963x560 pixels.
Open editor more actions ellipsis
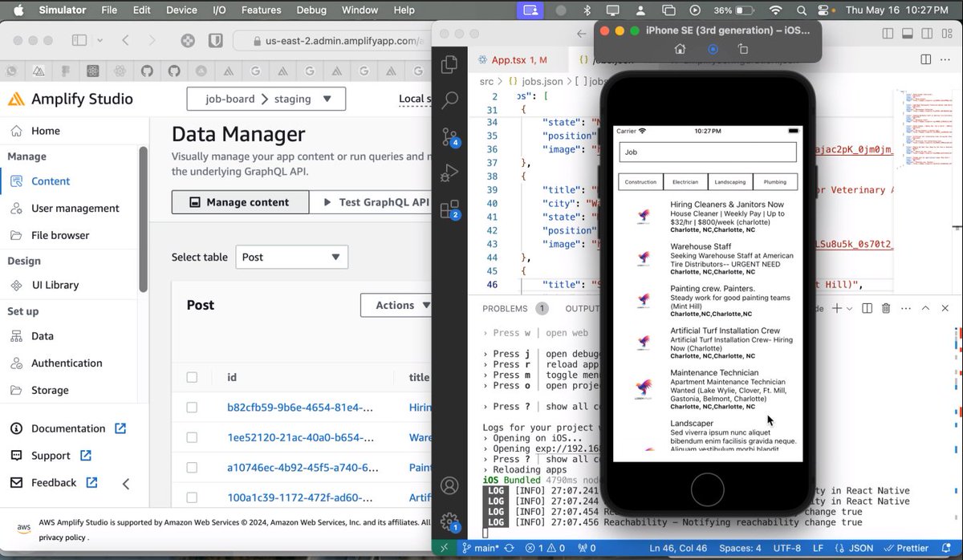point(945,59)
